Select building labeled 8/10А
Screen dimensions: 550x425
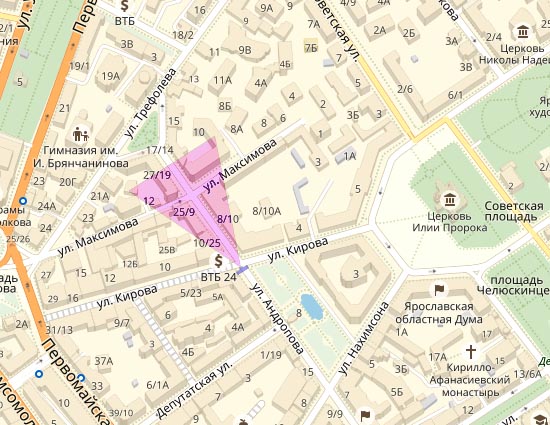[x=267, y=211]
